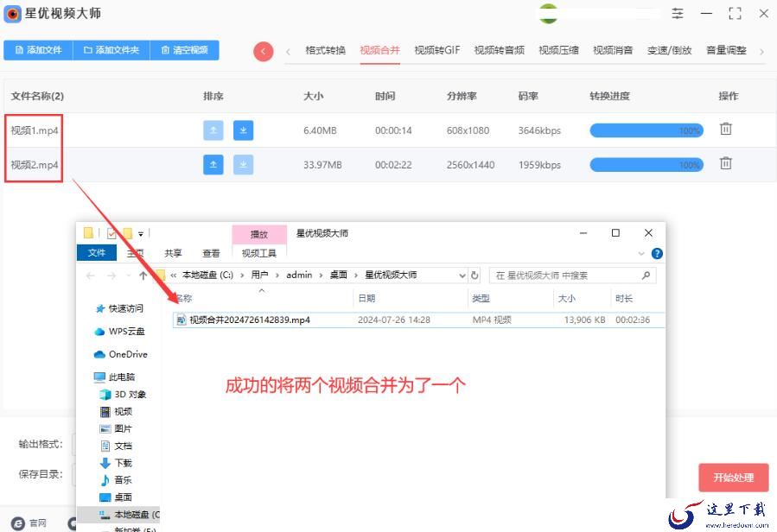Image resolution: width=777 pixels, height=532 pixels.
Task: Click the 本地磁盘 (C:) breadcrumb
Action: click(x=207, y=275)
